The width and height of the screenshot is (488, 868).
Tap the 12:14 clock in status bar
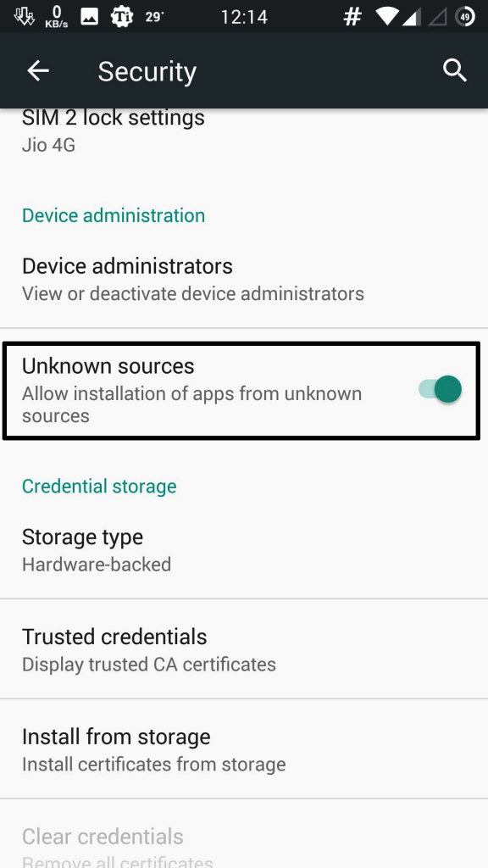[244, 17]
